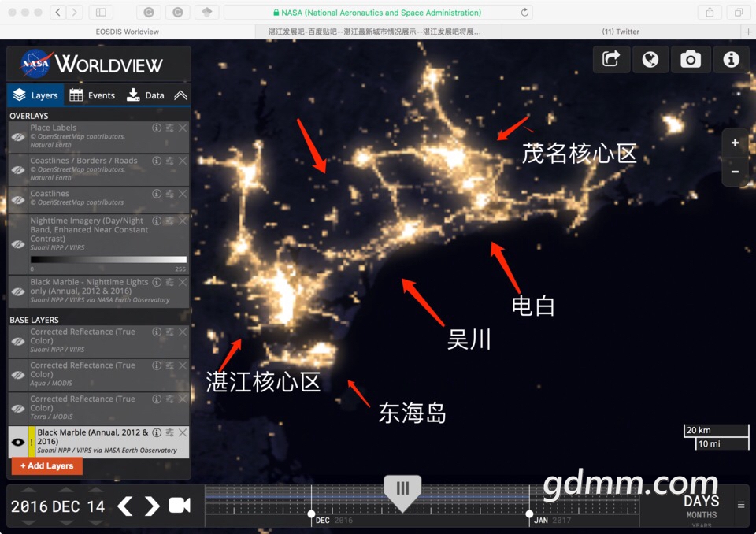Viewport: 756px width, 534px height.
Task: Switch to the Data tab
Action: coord(146,95)
